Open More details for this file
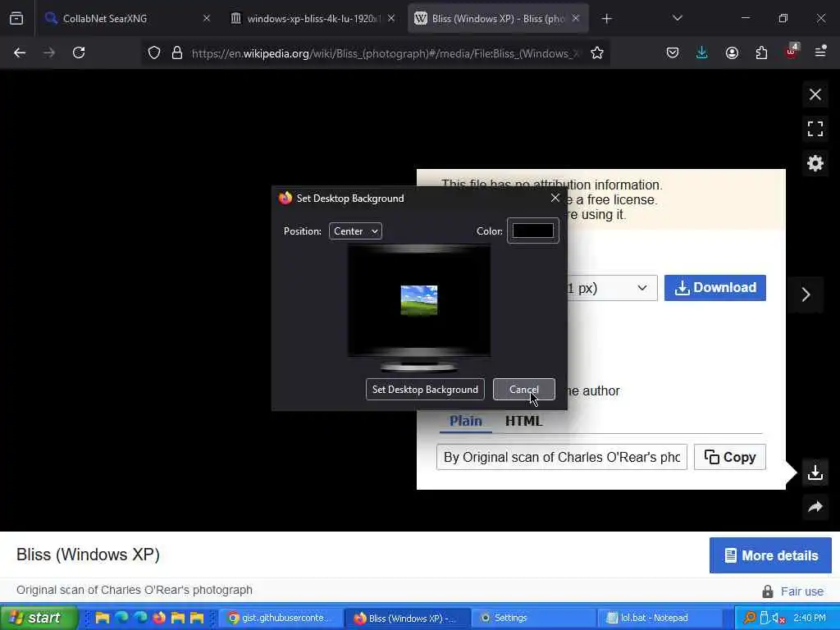The height and width of the screenshot is (630, 840). pos(770,555)
